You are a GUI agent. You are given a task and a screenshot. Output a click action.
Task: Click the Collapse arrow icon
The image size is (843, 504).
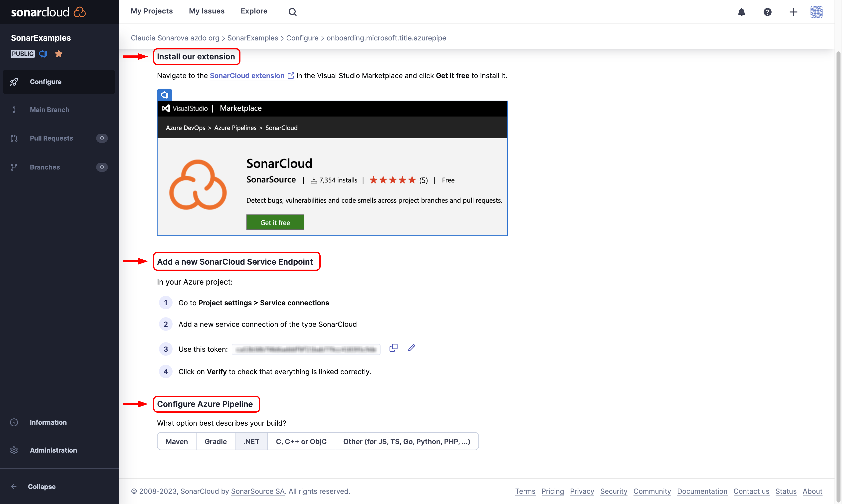coord(14,486)
